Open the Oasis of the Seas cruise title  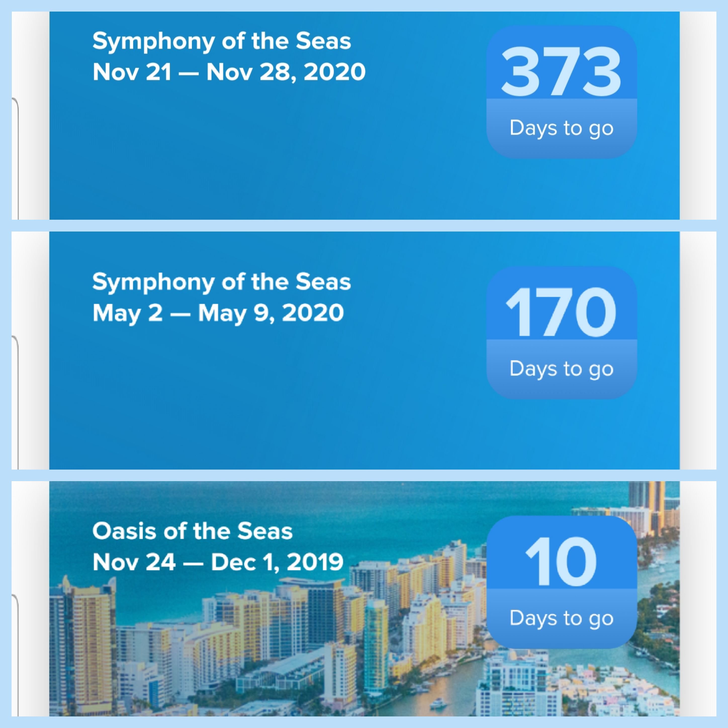pos(193,531)
